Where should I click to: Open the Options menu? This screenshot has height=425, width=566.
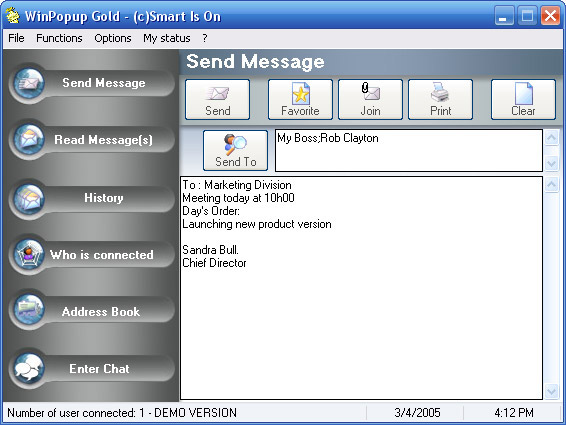tap(113, 38)
